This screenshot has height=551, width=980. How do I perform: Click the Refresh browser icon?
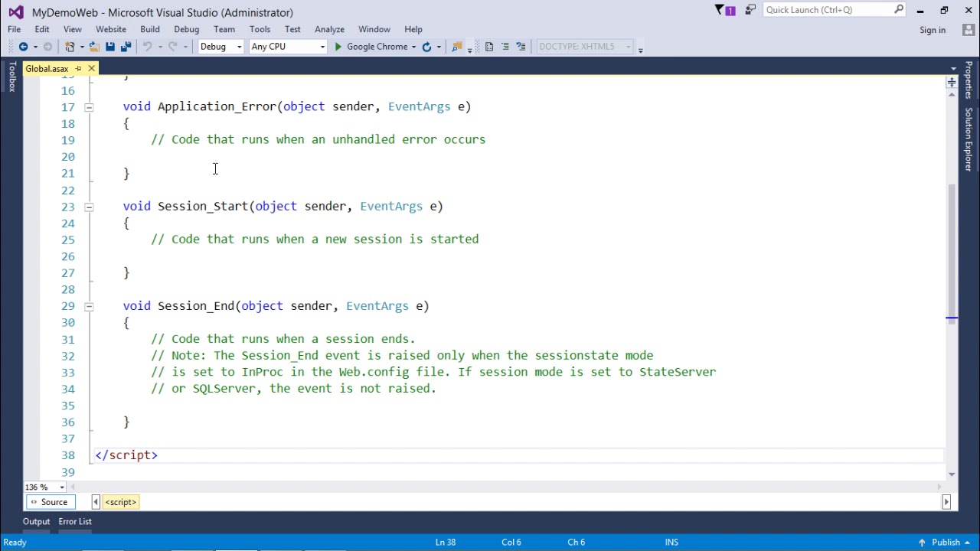click(x=426, y=47)
